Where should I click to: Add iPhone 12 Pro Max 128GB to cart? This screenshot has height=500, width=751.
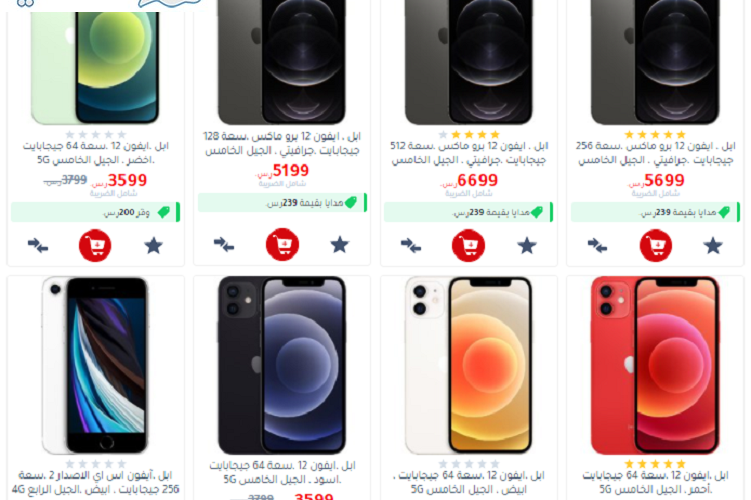point(282,244)
